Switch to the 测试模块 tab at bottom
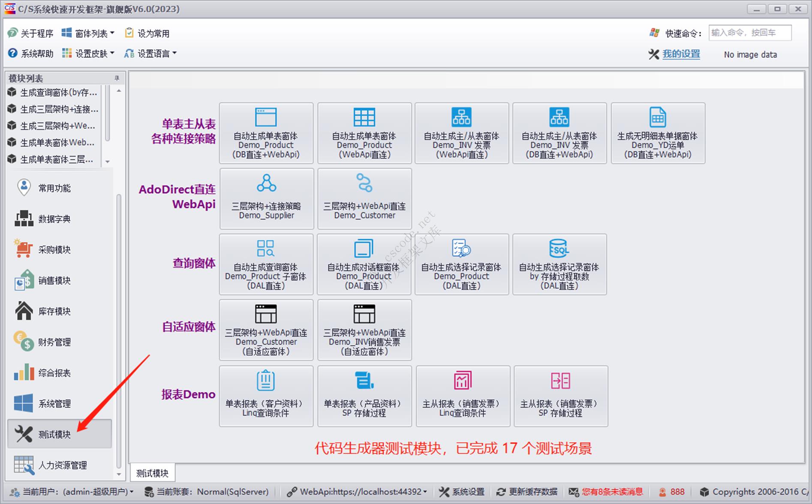 152,472
